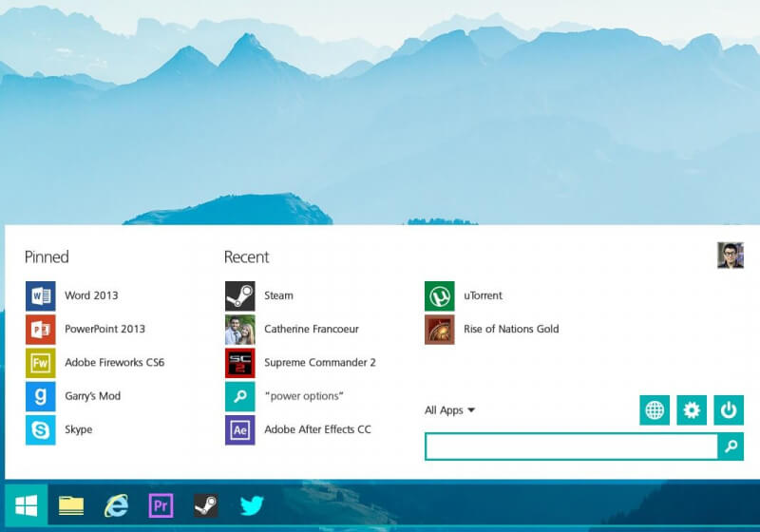Open the "power options" recent search icon
760x532 pixels.
click(x=240, y=396)
